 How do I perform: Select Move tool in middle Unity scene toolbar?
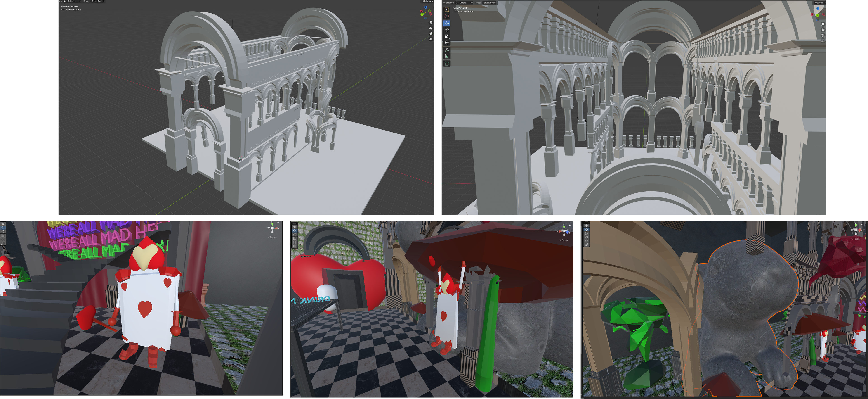295,231
